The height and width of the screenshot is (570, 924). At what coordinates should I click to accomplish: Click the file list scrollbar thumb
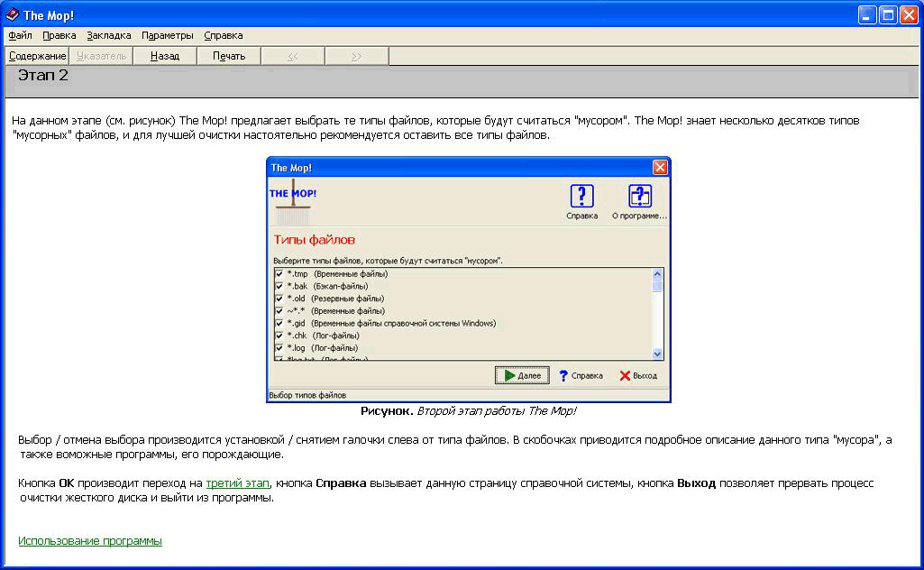pos(658,286)
